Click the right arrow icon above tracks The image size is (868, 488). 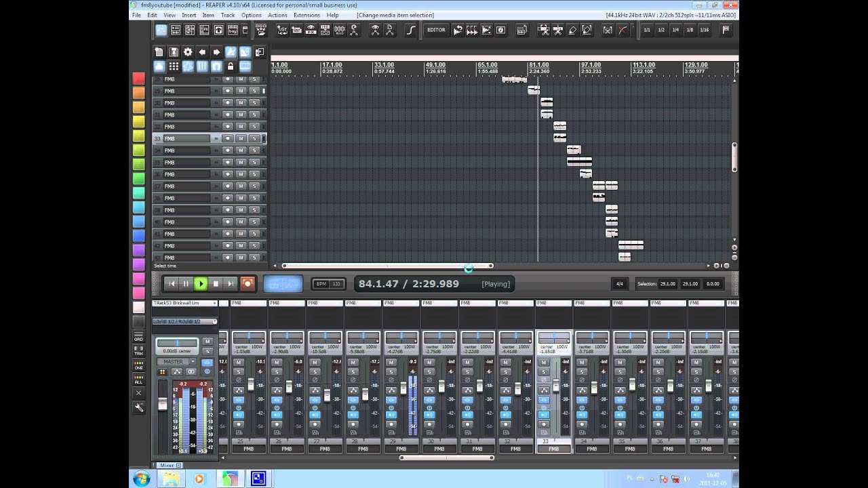(216, 52)
